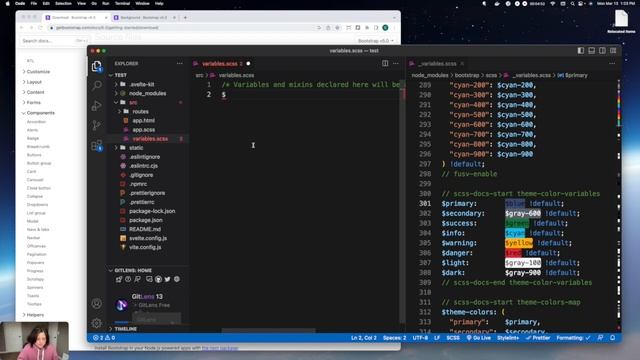Open Explorer views and more actions

180,63
